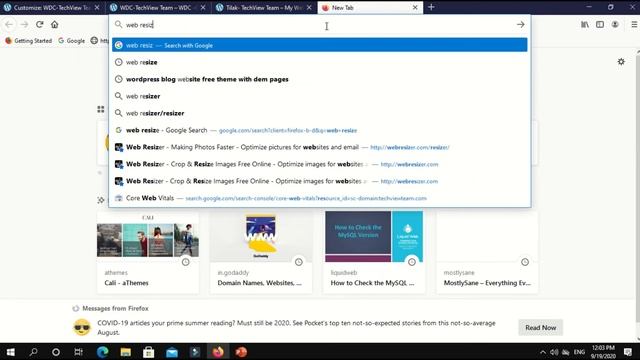
Task: Open Windows Start menu
Action: click(x=11, y=352)
